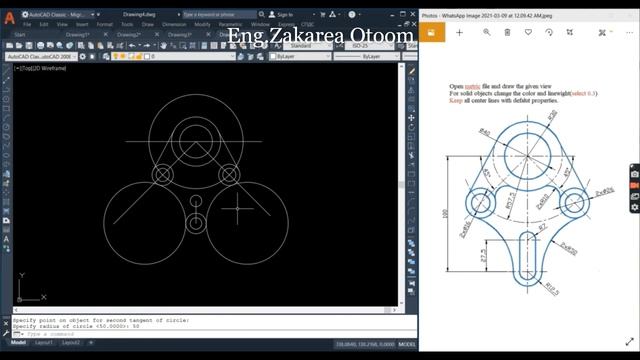Image resolution: width=640 pixels, height=360 pixels.
Task: Toggle layer 0 lock icon
Action: click(x=139, y=56)
